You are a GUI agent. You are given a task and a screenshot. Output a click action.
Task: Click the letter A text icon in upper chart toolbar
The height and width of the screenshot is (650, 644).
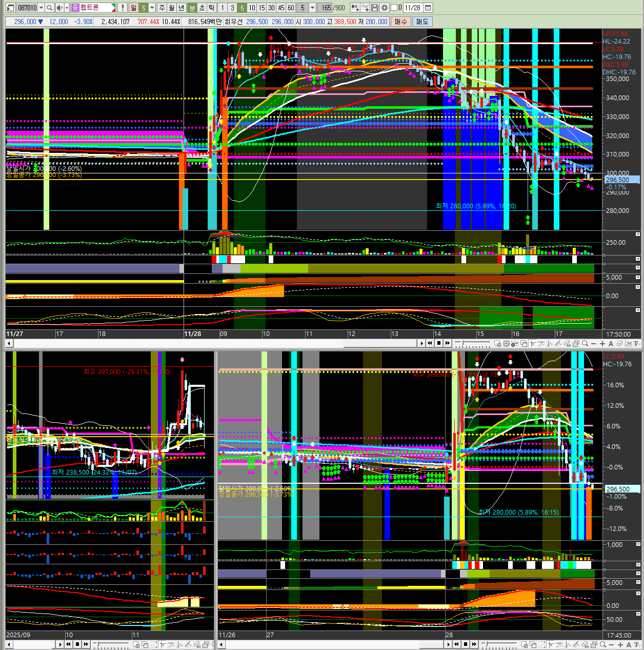[611, 344]
